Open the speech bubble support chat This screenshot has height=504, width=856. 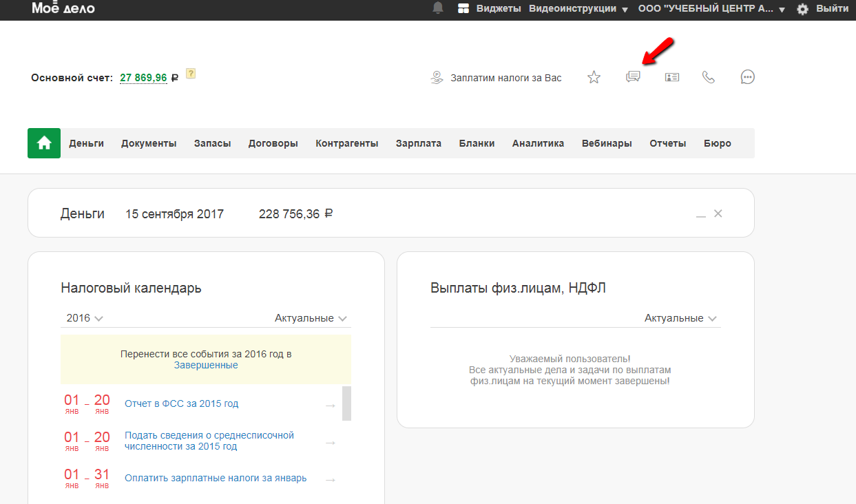point(748,77)
